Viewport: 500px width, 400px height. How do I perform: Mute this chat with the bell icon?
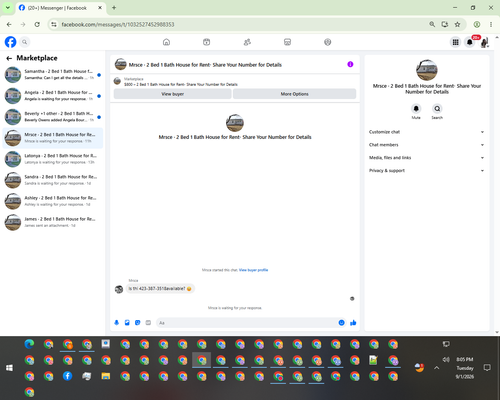(x=416, y=109)
